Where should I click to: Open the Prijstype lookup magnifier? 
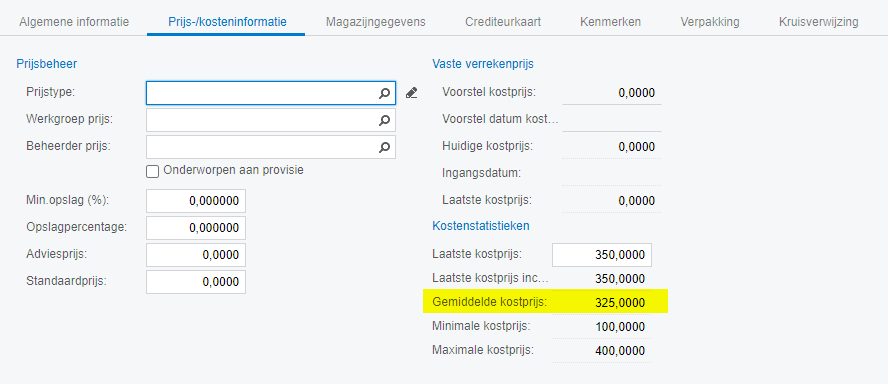[x=385, y=93]
